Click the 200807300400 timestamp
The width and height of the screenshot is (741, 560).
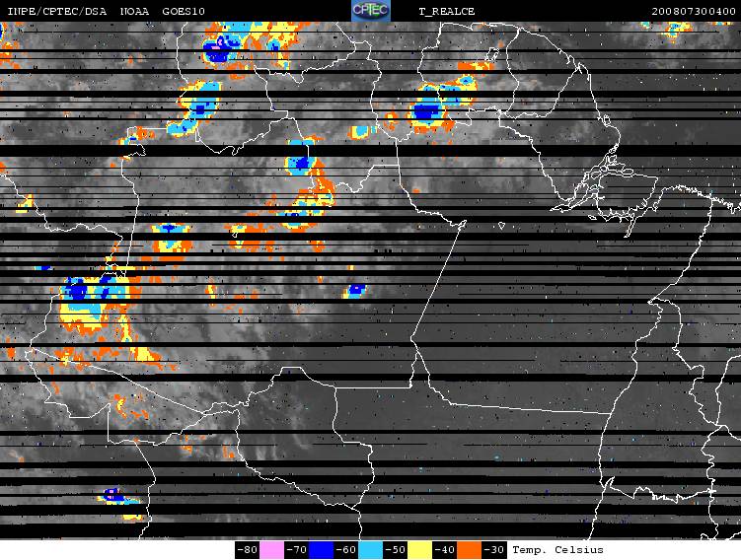[694, 11]
